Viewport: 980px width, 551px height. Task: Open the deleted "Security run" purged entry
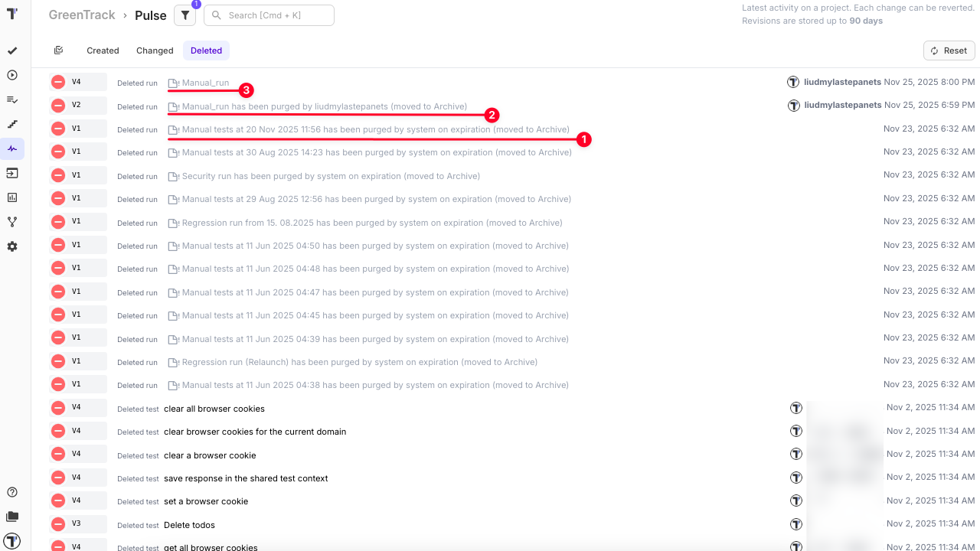tap(330, 176)
